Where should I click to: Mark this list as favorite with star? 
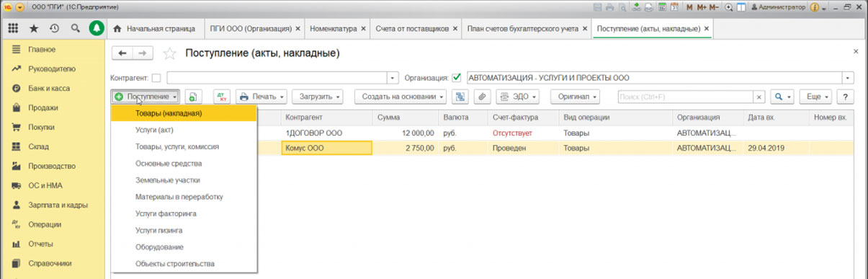pyautogui.click(x=169, y=53)
